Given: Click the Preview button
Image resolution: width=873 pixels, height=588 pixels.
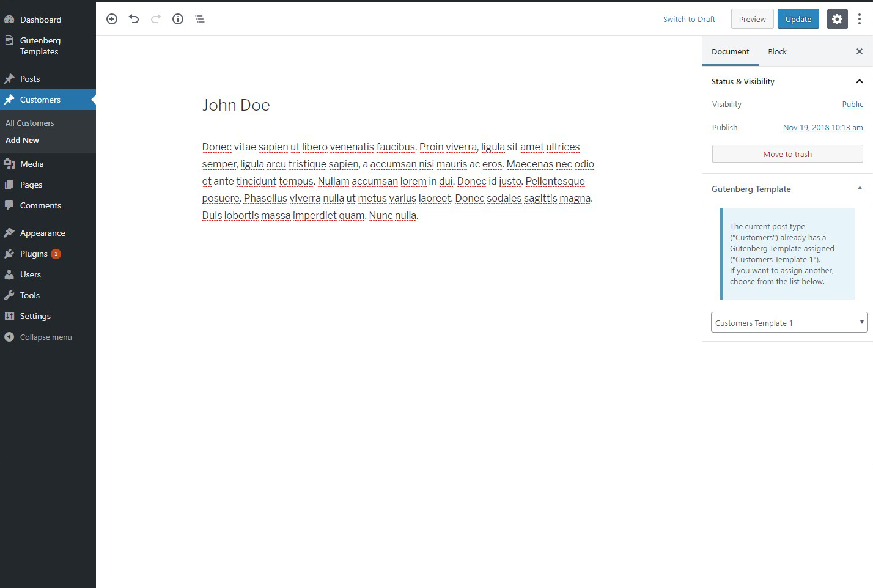Looking at the screenshot, I should click(x=752, y=19).
